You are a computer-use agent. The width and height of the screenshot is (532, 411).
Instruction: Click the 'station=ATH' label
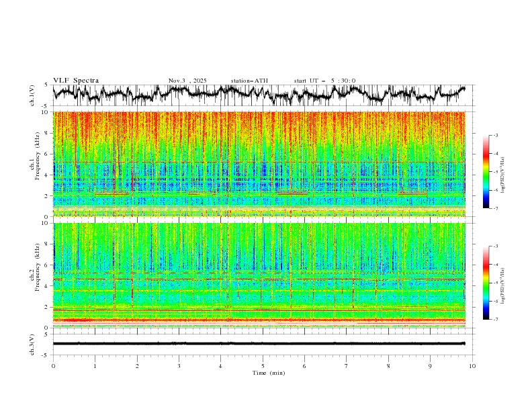249,81
